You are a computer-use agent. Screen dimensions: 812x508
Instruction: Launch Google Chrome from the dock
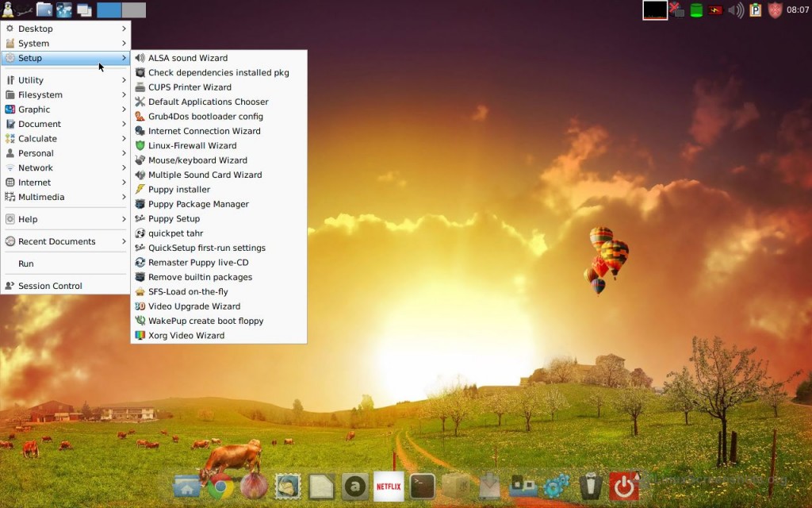(221, 486)
